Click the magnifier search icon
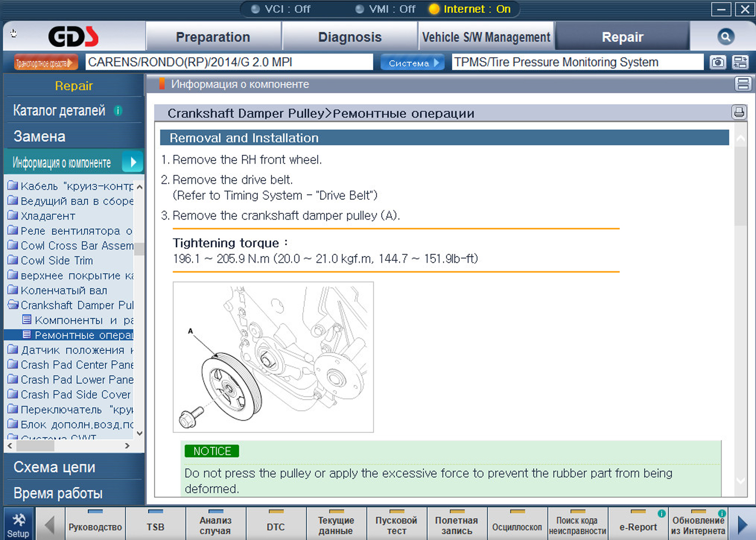The height and width of the screenshot is (540, 756). (725, 37)
